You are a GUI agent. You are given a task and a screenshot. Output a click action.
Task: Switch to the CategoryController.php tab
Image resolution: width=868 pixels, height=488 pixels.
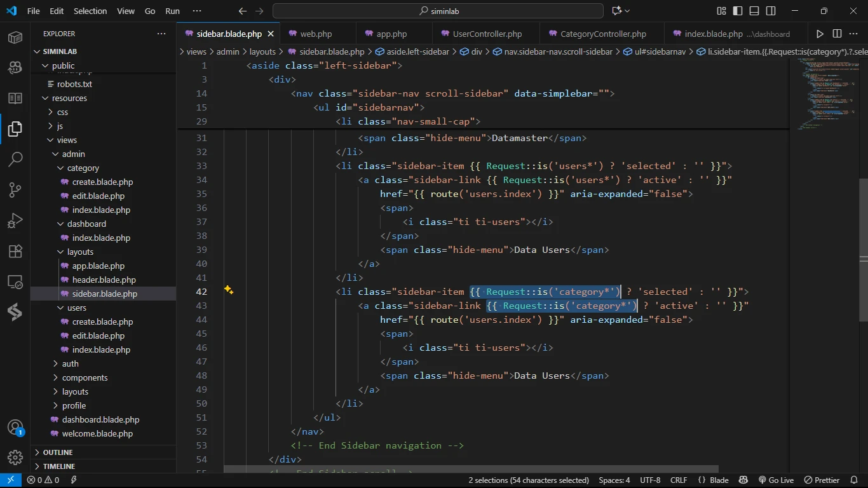click(602, 34)
